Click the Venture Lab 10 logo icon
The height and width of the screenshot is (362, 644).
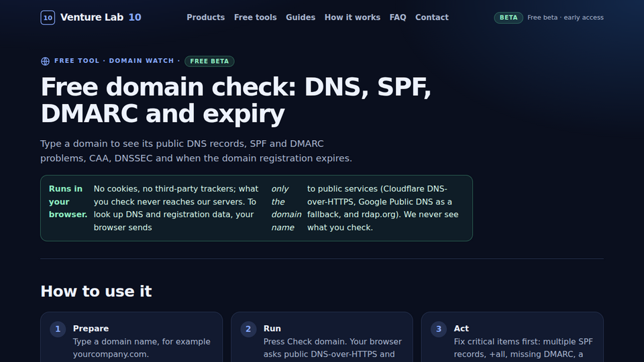click(48, 17)
